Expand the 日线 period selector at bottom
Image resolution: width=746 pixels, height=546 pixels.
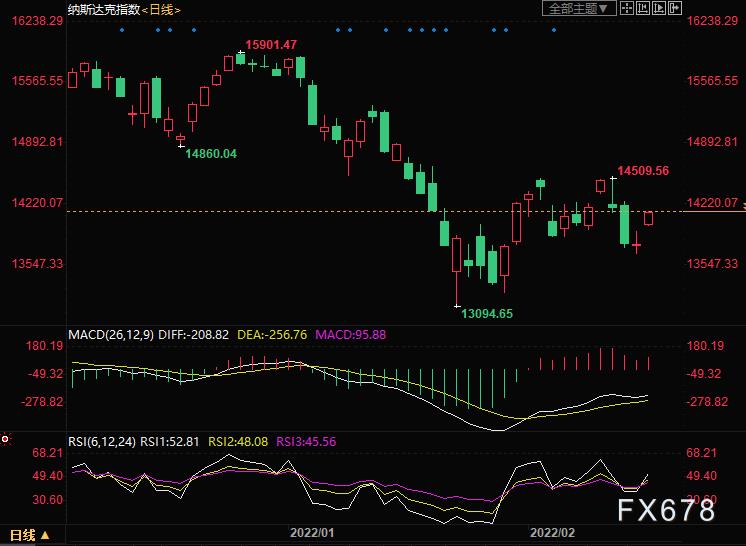(x=30, y=536)
